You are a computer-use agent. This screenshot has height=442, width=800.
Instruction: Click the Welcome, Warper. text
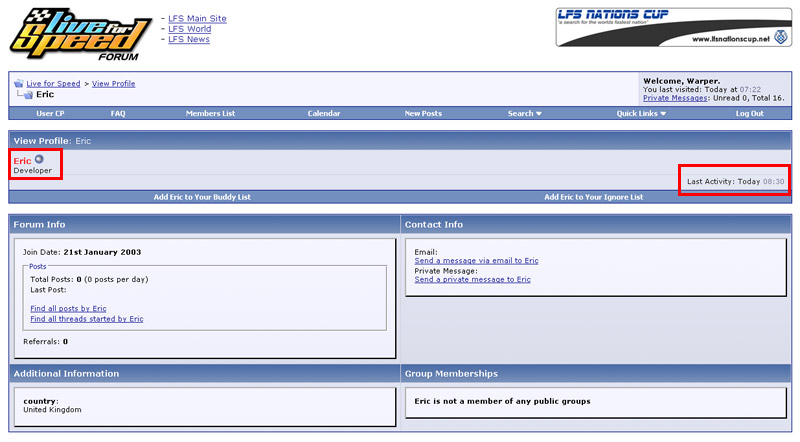[x=681, y=81]
